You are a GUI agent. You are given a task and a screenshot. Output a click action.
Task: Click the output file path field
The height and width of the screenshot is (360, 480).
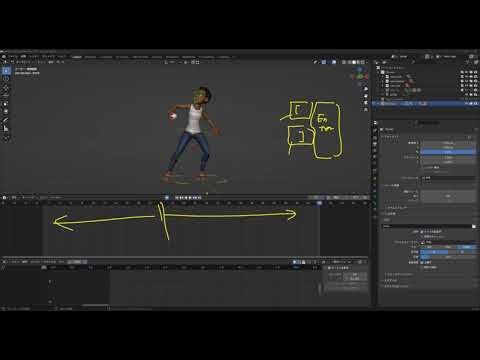[x=426, y=226]
